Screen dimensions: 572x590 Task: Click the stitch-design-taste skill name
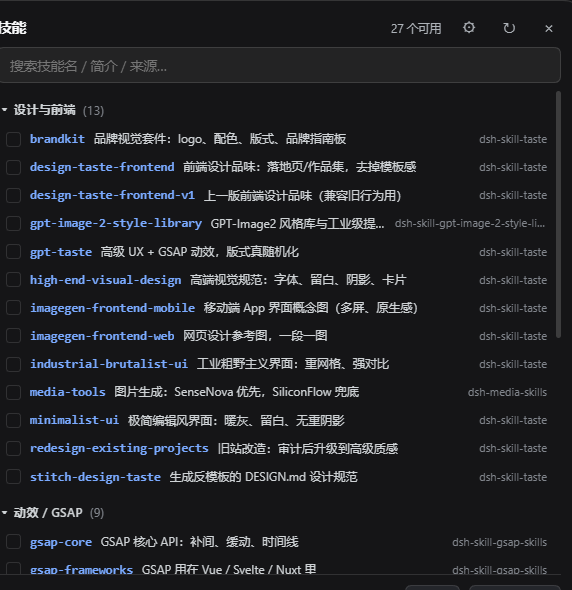coord(95,477)
